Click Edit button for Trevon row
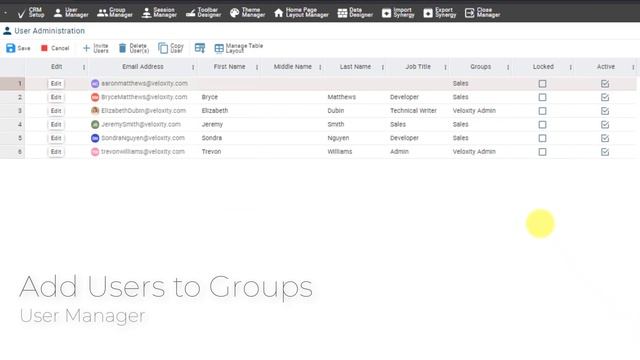Image resolution: width=640 pixels, height=360 pixels. tap(56, 152)
